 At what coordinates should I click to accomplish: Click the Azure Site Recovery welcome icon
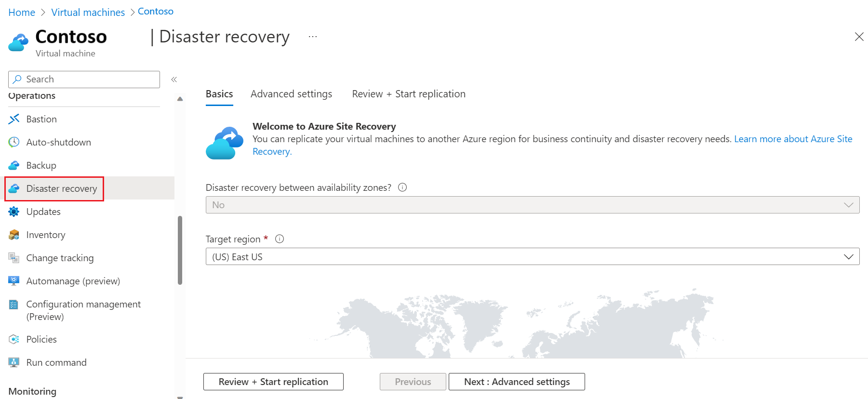pos(225,143)
